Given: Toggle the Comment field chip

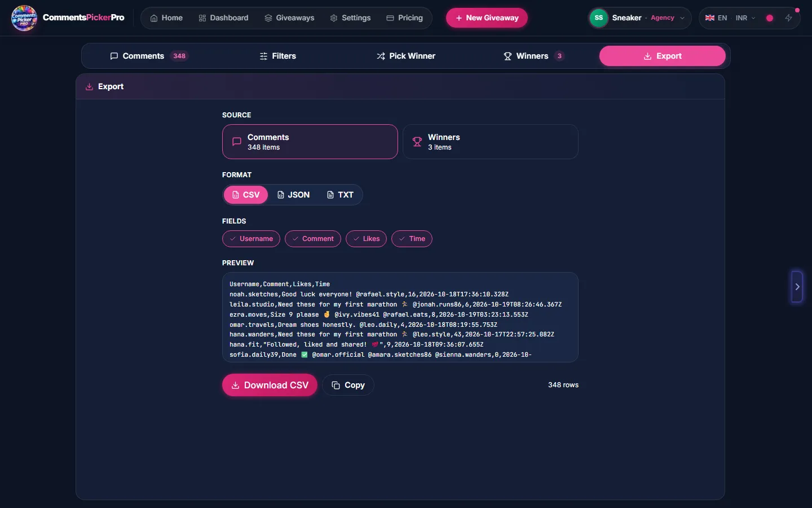Looking at the screenshot, I should pyautogui.click(x=313, y=239).
